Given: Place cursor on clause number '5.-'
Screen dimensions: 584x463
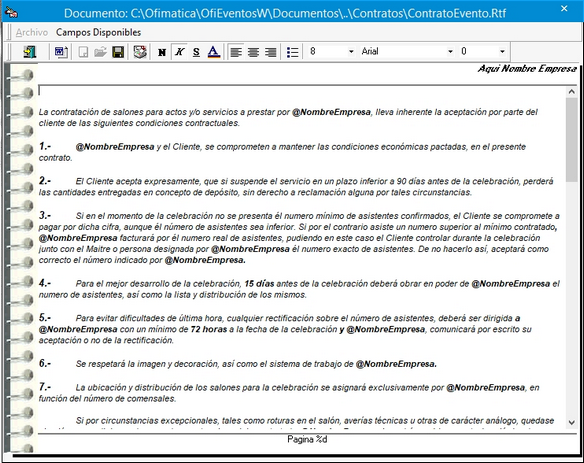Looking at the screenshot, I should [x=45, y=318].
